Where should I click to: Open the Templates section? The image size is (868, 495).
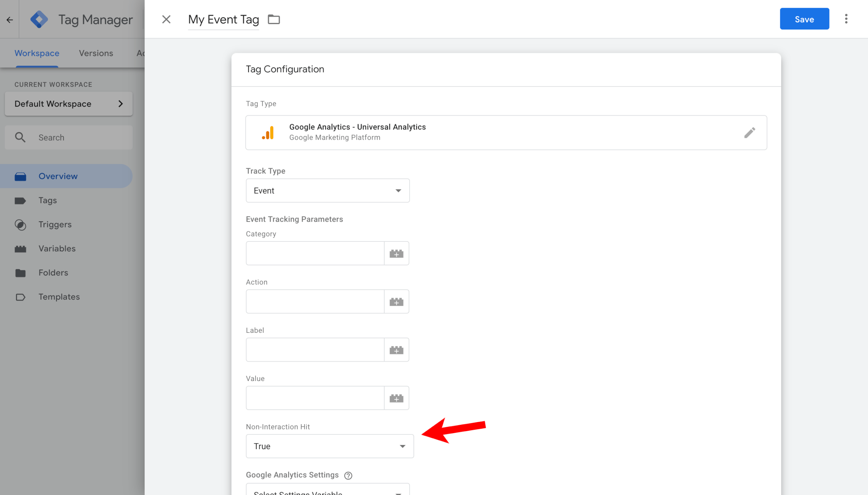click(59, 296)
